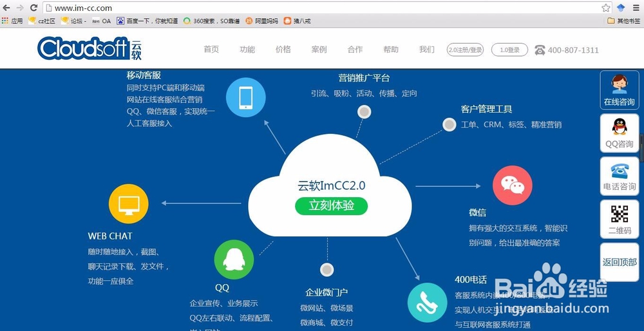Open 电话咨询 sidebar widget
This screenshot has height=331, width=644.
pyautogui.click(x=620, y=176)
